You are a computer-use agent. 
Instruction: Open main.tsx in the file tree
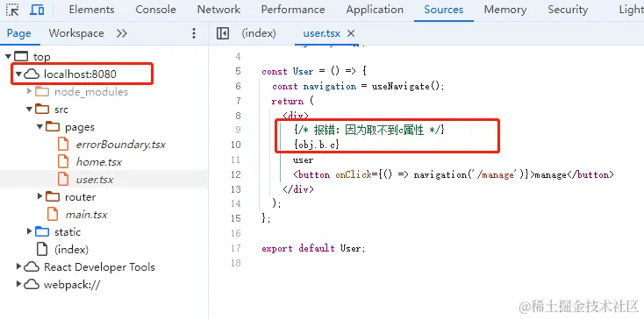point(86,215)
